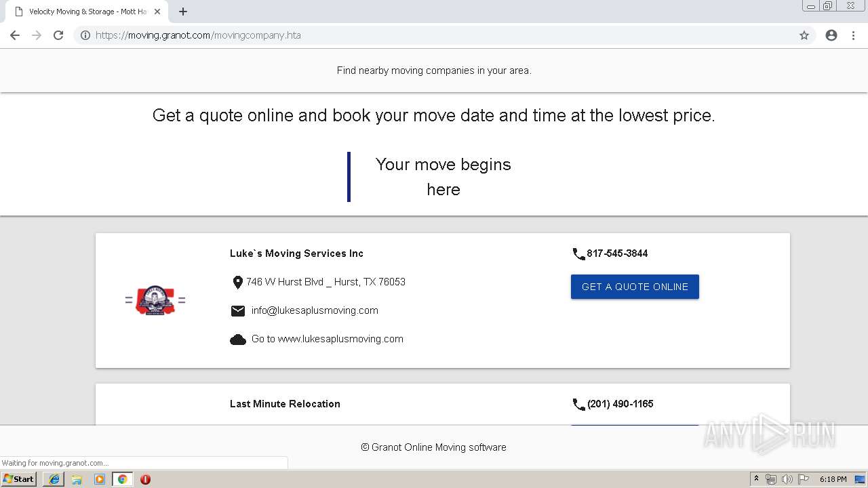Call the number 817-545-3844
The image size is (868, 488).
coord(617,253)
